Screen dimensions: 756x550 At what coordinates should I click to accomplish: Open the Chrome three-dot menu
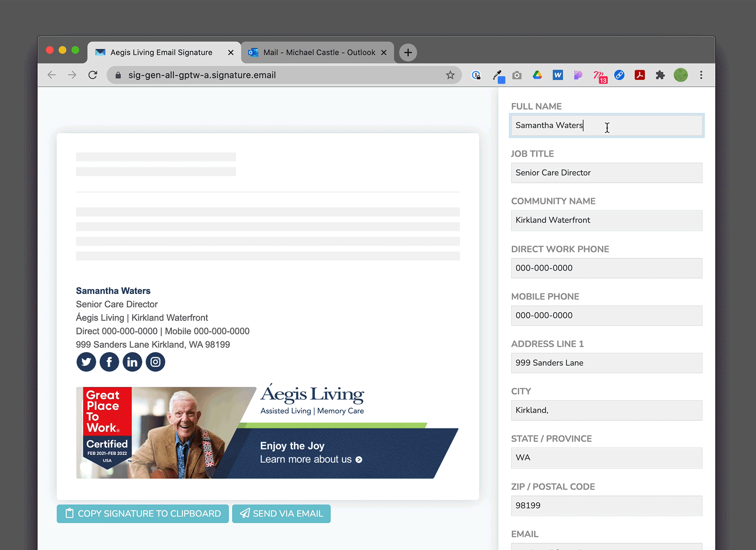[701, 75]
